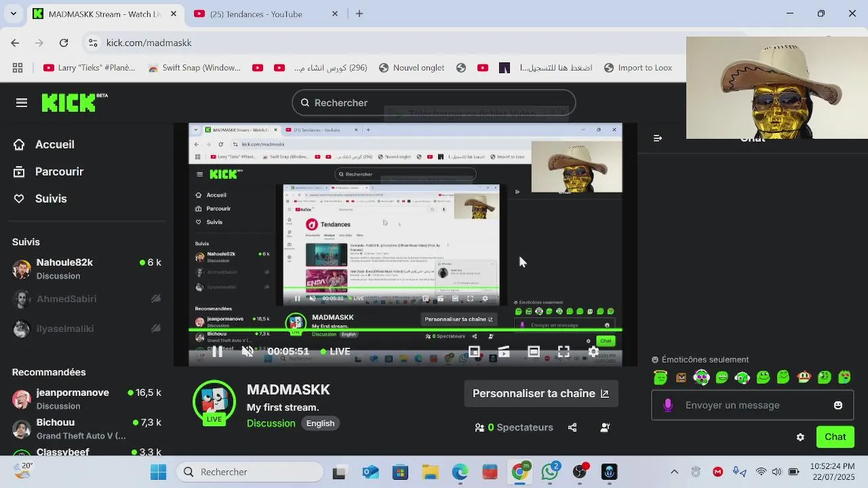The height and width of the screenshot is (488, 868).
Task: Open File Explorer from the taskbar
Action: point(430,472)
